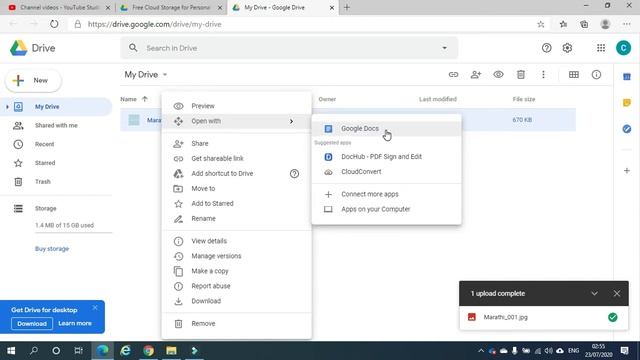Screen dimensions: 640x360
Task: Choose CloudConvert app
Action: [386, 172]
